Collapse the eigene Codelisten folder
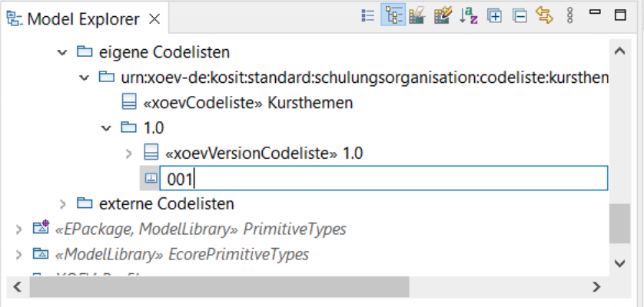644x307 pixels. (x=61, y=52)
